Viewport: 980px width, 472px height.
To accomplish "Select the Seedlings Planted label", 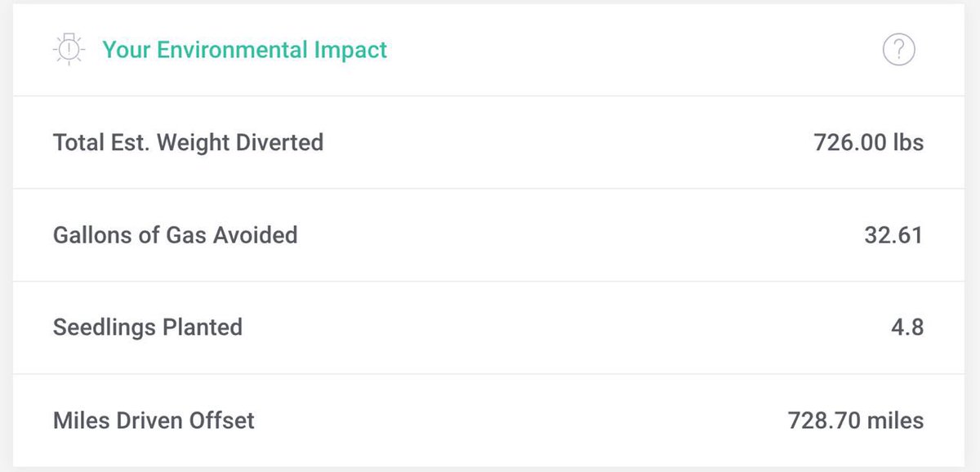I will [148, 327].
